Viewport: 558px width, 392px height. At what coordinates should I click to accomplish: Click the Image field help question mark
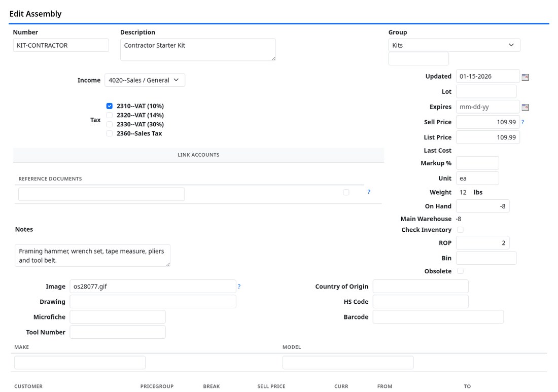pos(239,287)
